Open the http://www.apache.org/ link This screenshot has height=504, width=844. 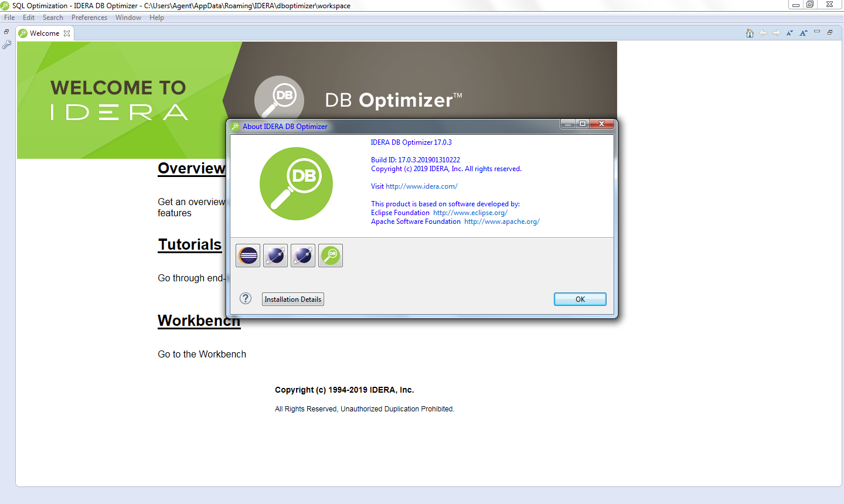[502, 222]
